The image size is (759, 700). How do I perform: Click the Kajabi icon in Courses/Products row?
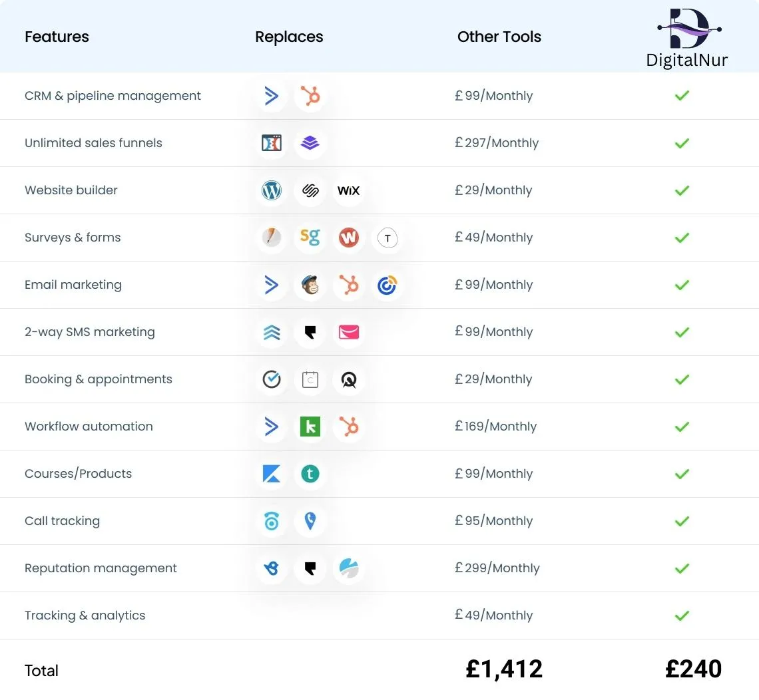click(272, 474)
